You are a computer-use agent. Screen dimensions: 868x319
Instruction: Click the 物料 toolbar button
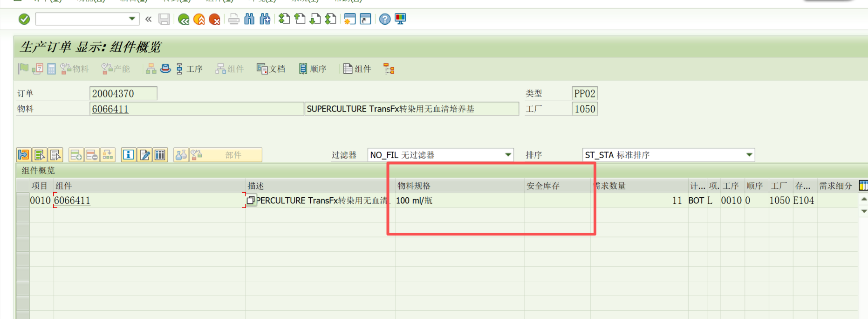(x=75, y=69)
